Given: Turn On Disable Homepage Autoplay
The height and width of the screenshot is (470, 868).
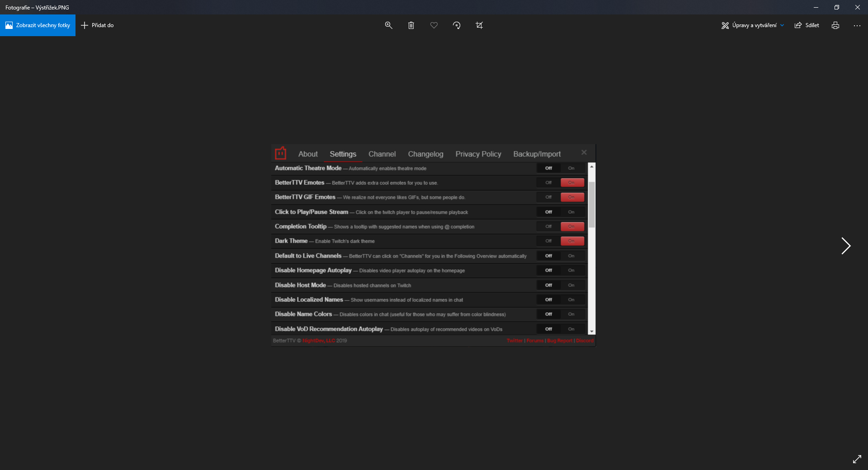Looking at the screenshot, I should pos(572,270).
